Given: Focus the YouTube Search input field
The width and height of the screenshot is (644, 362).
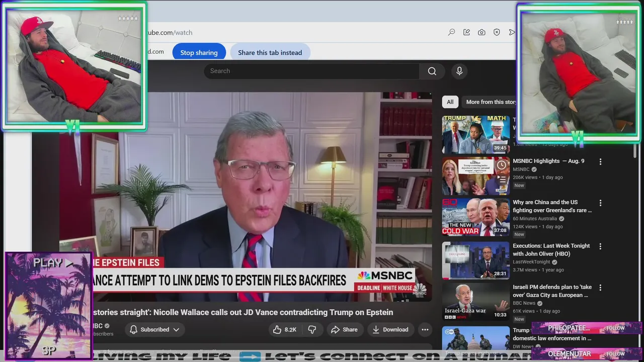Looking at the screenshot, I should click(311, 71).
